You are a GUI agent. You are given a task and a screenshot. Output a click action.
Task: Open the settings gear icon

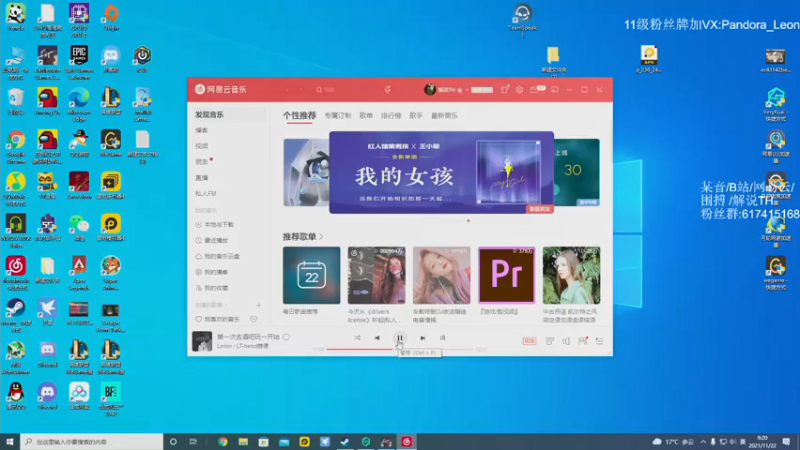tap(519, 89)
